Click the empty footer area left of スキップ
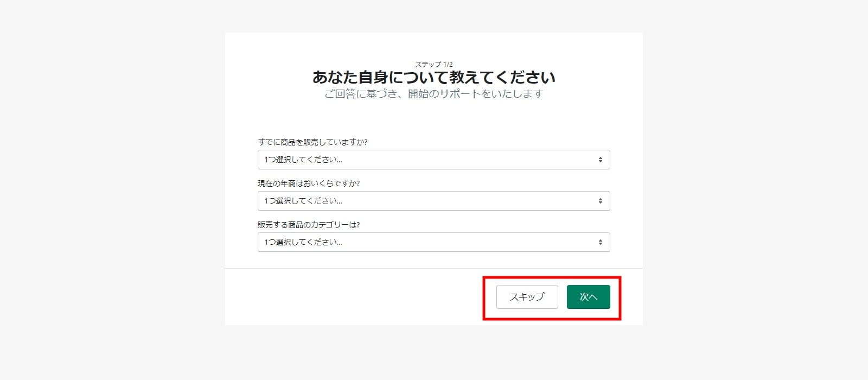This screenshot has width=868, height=380. [353, 297]
